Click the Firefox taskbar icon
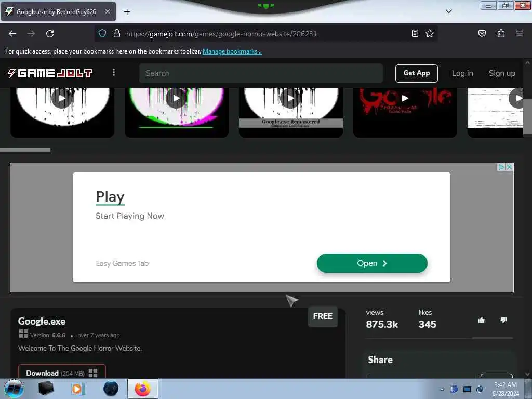 [143, 389]
